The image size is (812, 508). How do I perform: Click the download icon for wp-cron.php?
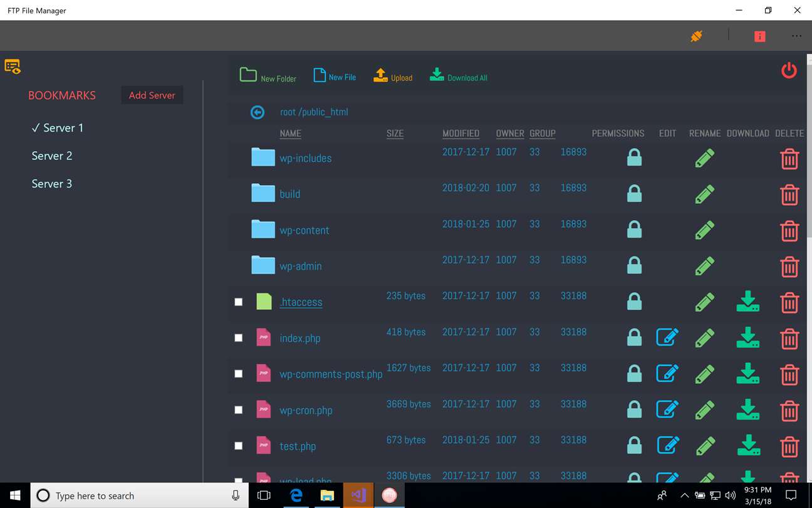pos(747,410)
